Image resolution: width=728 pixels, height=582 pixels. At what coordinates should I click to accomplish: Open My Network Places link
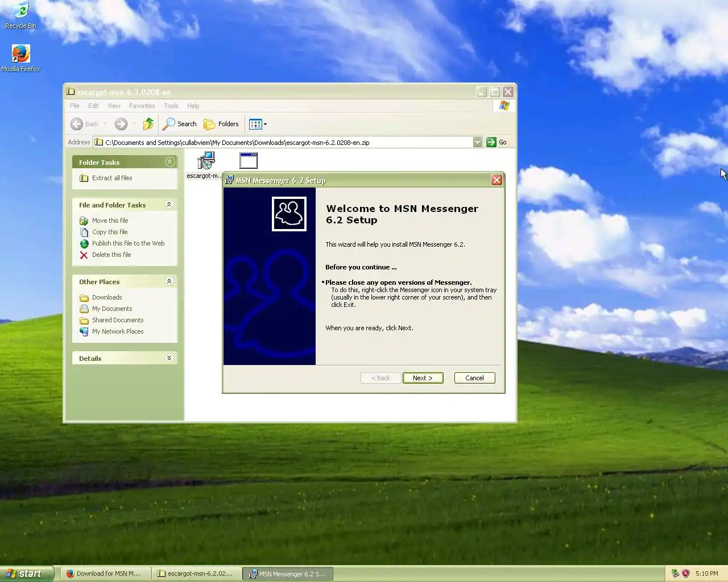(x=118, y=331)
